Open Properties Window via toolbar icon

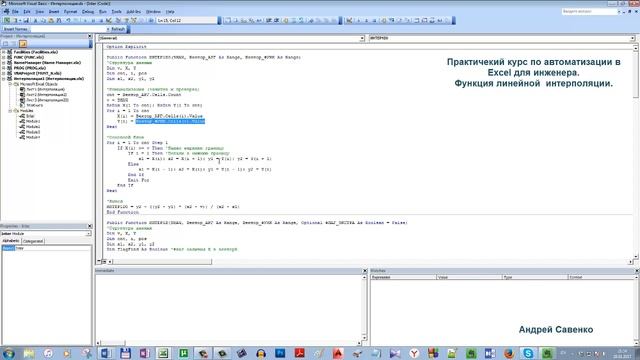126,20
